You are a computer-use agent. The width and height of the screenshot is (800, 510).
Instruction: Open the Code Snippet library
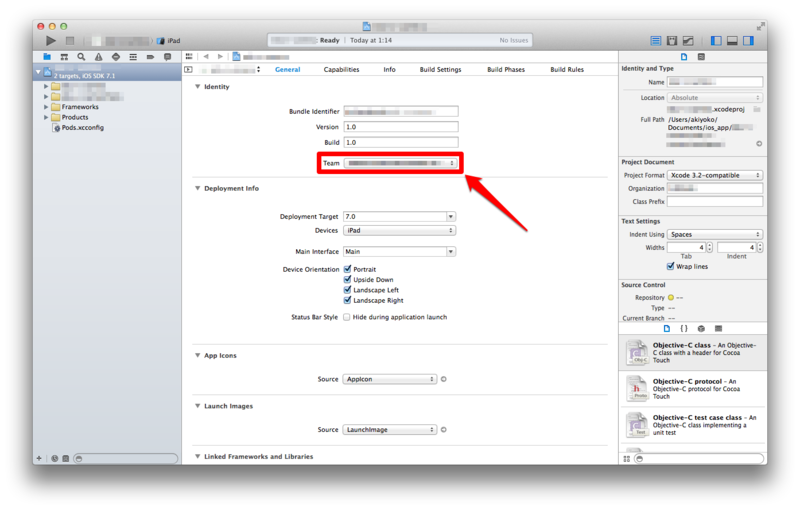(684, 328)
